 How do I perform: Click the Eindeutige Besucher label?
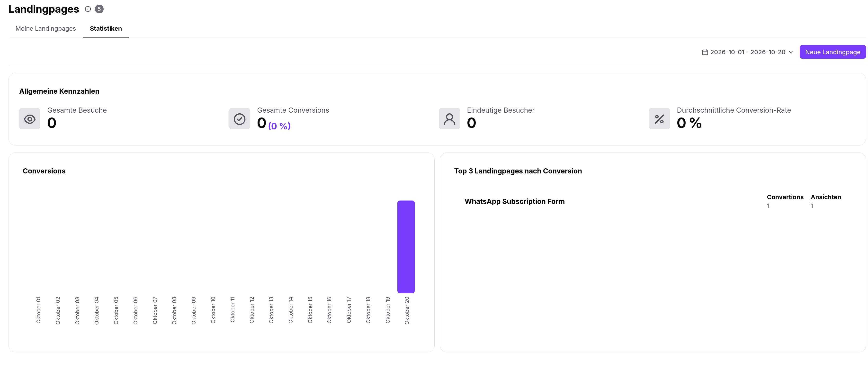(501, 110)
